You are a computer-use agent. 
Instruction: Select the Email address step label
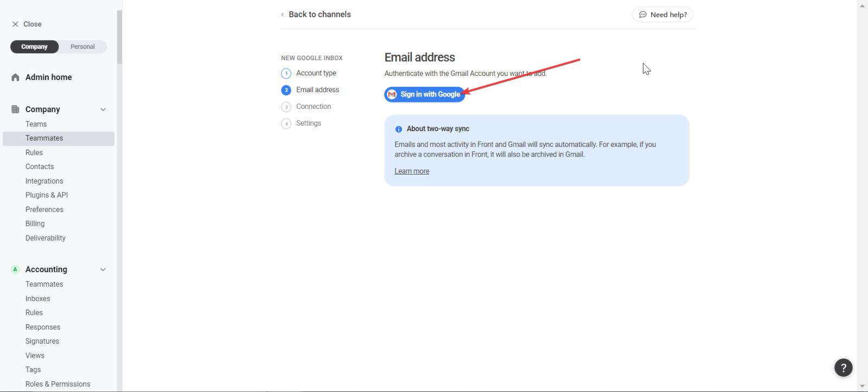pos(318,90)
